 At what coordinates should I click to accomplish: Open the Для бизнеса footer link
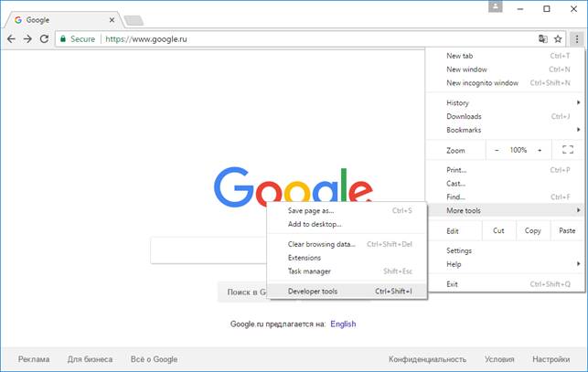pos(90,359)
